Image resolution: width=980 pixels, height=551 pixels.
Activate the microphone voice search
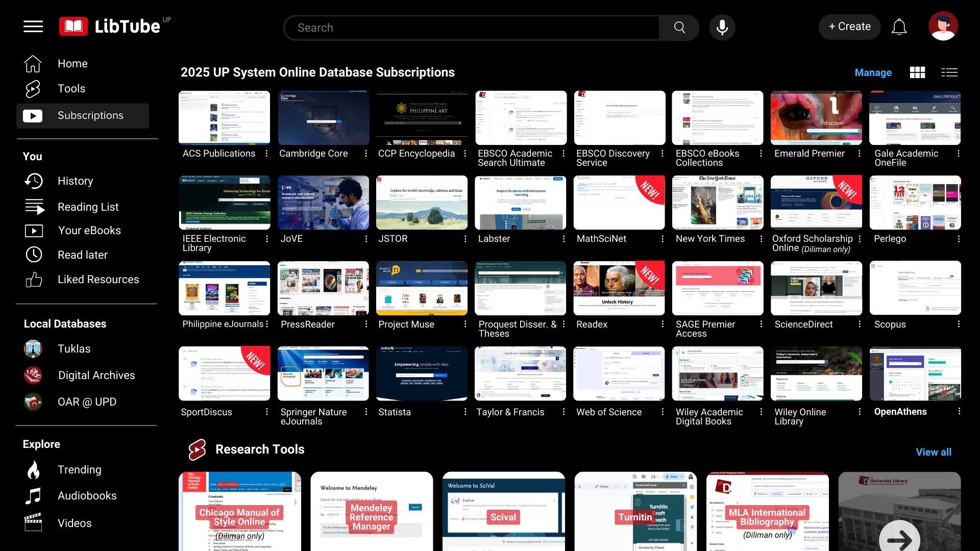[x=722, y=28]
